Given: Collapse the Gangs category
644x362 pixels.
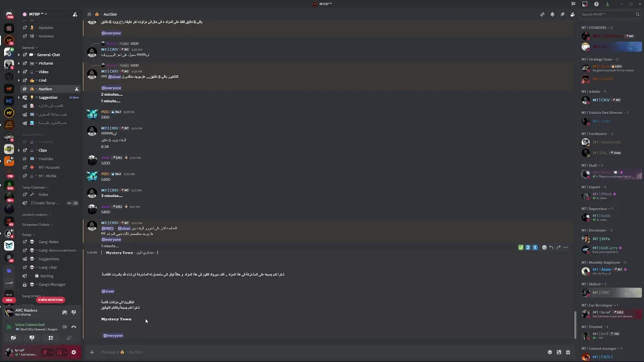Looking at the screenshot, I should coord(27,234).
